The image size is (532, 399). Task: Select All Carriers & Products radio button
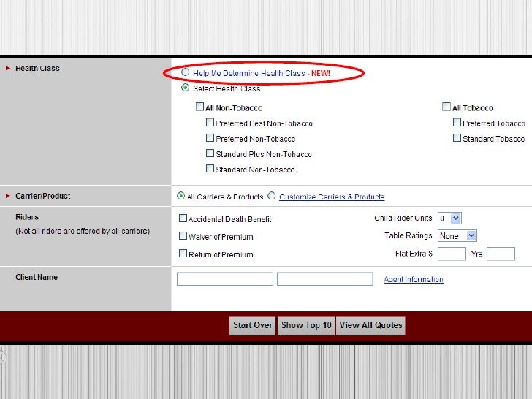point(180,196)
